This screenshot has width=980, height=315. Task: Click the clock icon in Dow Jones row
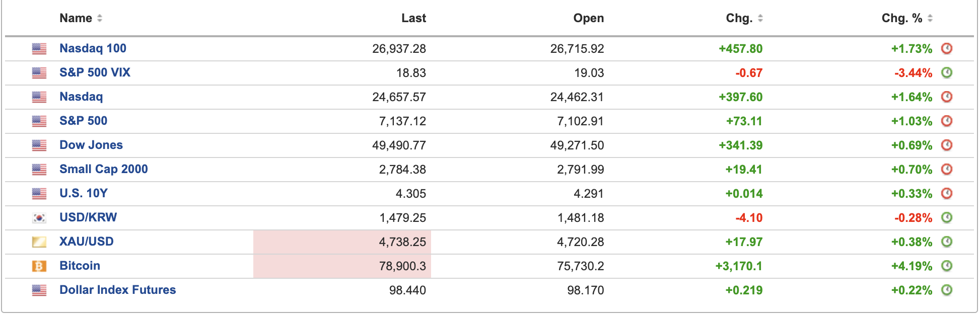click(x=947, y=145)
